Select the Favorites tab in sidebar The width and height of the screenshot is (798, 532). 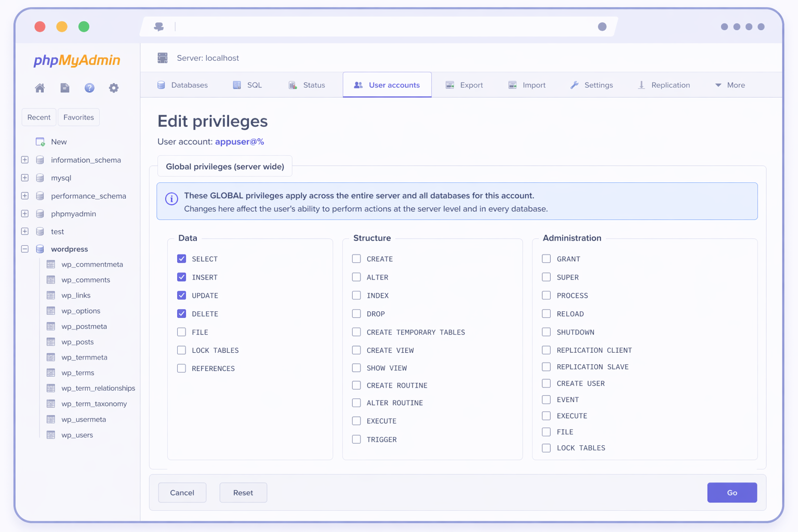pyautogui.click(x=78, y=117)
